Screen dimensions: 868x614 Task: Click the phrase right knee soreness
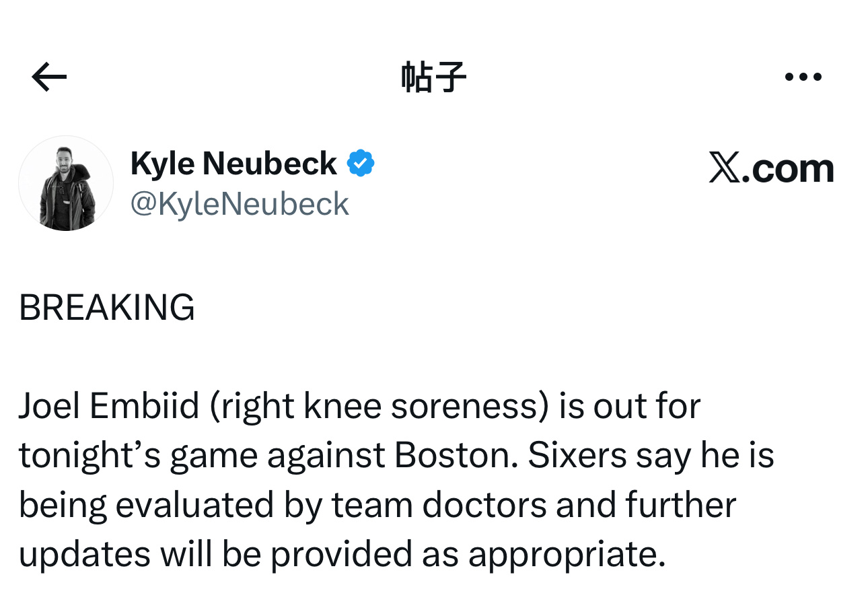click(x=379, y=407)
